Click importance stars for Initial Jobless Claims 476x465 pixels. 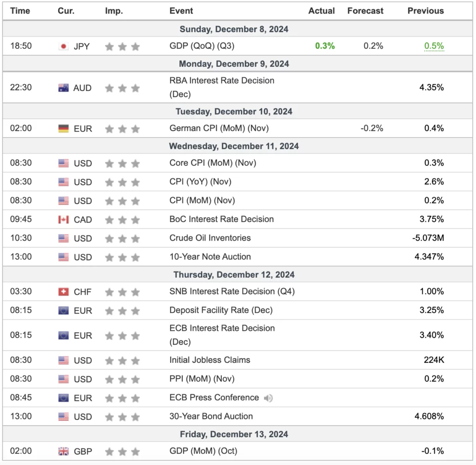(x=122, y=360)
